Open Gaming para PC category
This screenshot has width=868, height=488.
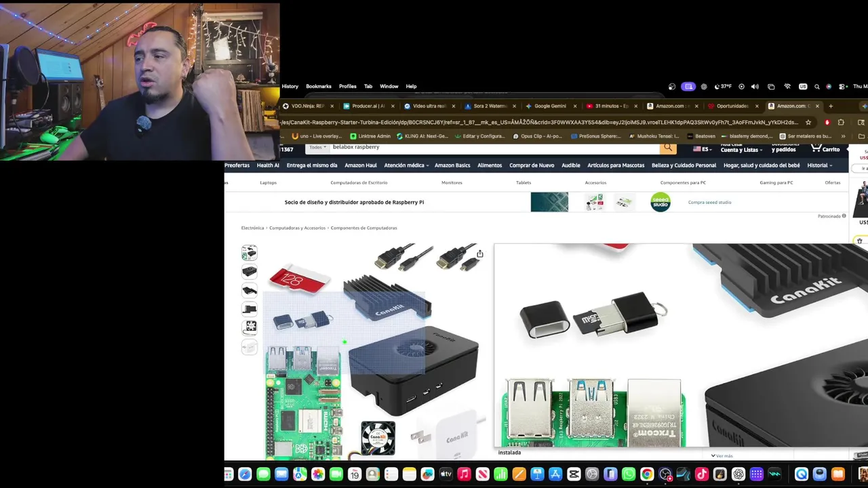[x=776, y=183]
